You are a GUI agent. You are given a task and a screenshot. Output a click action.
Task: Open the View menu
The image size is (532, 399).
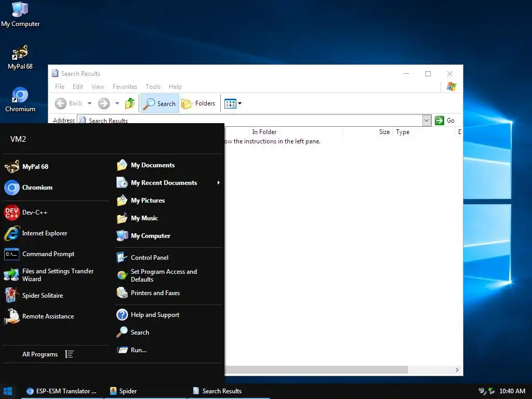pos(98,87)
